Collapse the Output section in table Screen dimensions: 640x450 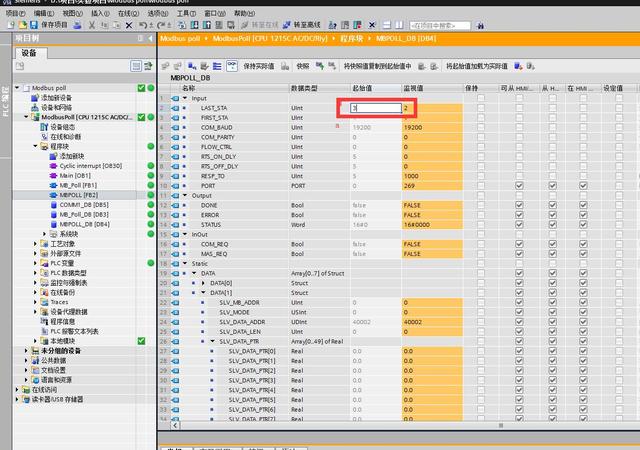tap(185, 196)
